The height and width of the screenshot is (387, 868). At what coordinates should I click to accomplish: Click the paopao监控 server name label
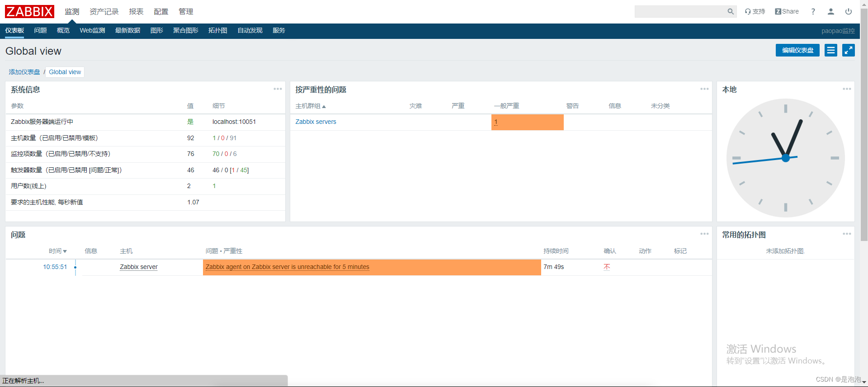pyautogui.click(x=838, y=31)
